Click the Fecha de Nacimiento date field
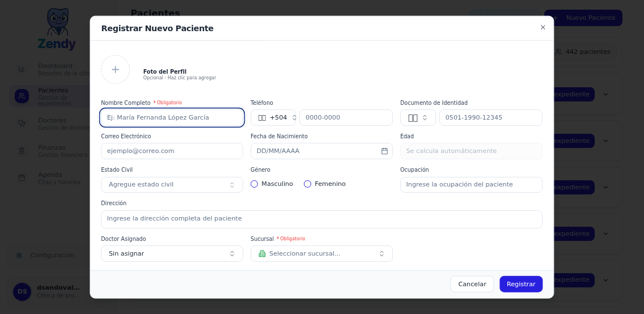 click(x=321, y=151)
